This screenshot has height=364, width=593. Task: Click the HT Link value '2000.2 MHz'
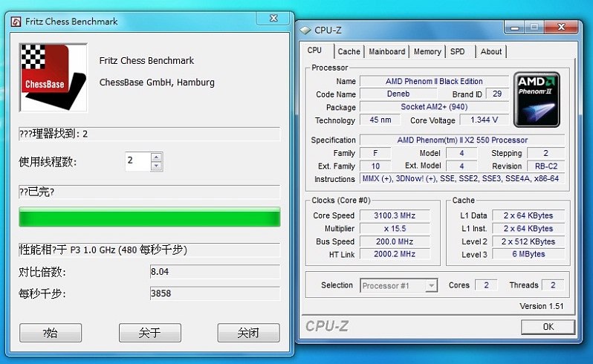[395, 254]
